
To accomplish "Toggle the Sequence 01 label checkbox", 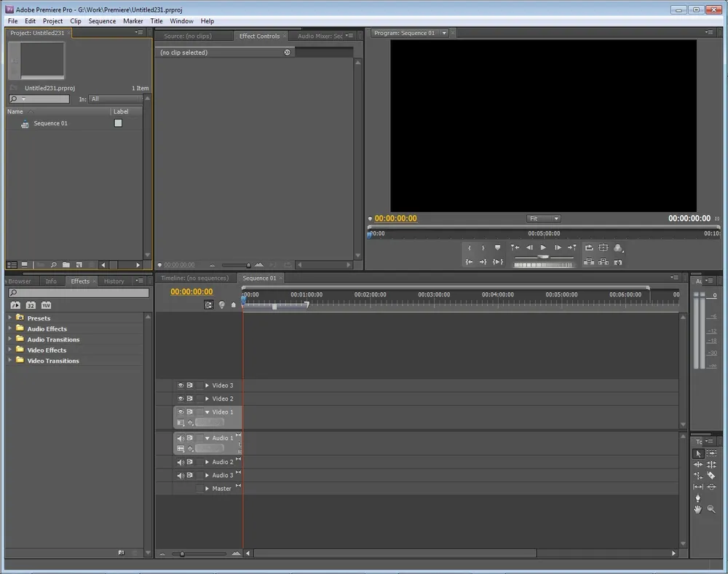I will 118,123.
